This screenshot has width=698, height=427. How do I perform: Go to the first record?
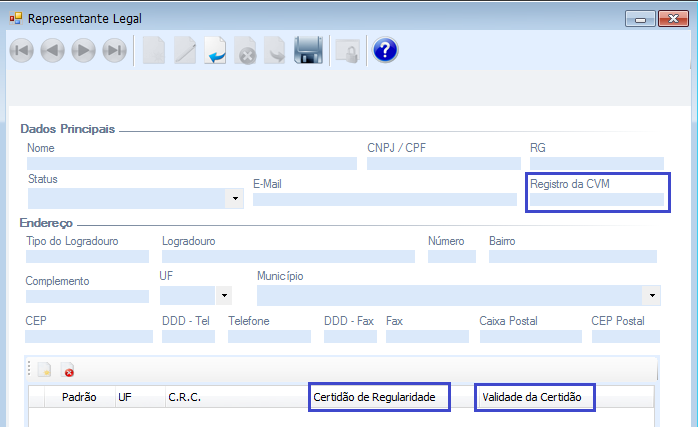(x=21, y=50)
